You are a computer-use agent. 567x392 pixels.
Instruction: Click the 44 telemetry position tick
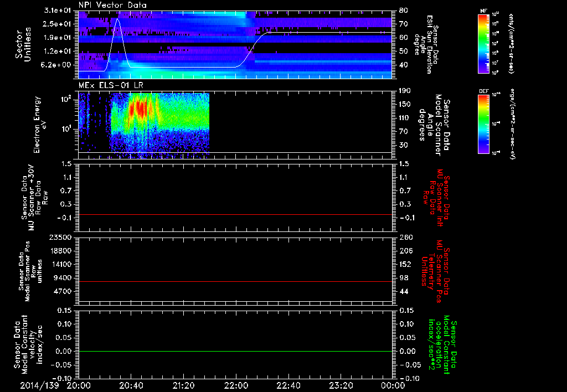click(x=403, y=291)
